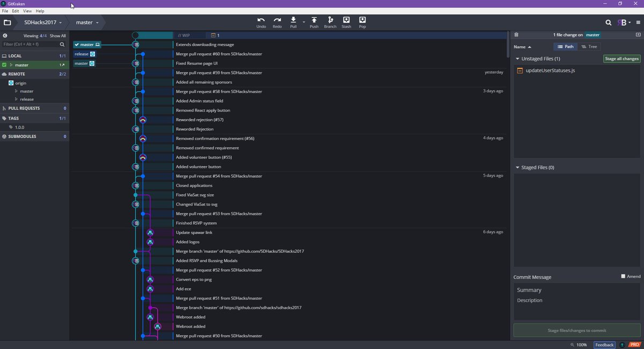Click the 1.0.0 tag icon

coord(11,127)
